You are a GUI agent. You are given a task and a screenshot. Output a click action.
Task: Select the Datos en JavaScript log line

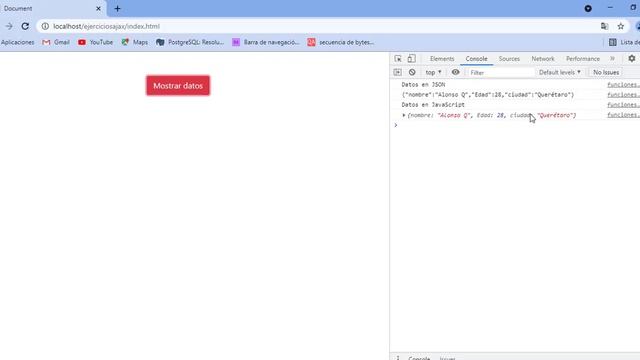point(433,105)
